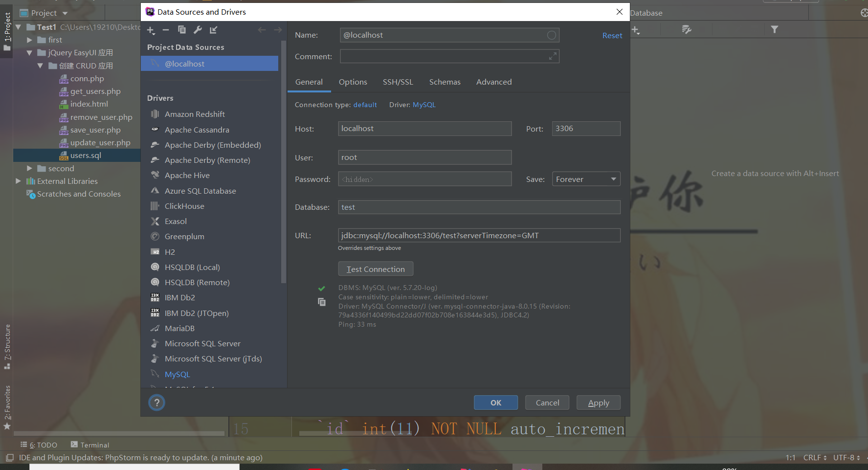Open the Favorites side tool window
The width and height of the screenshot is (868, 470).
[x=7, y=407]
